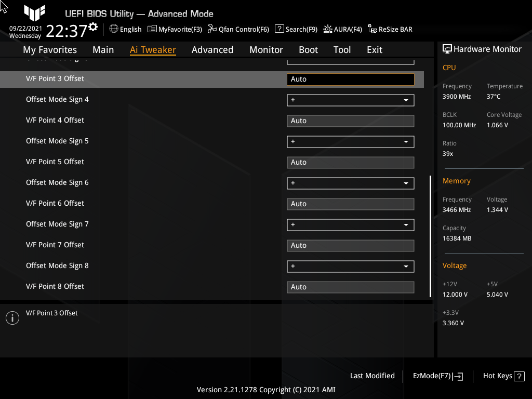Click the CPU frequency 3900 MHz value
The height and width of the screenshot is (399, 532).
(x=456, y=97)
